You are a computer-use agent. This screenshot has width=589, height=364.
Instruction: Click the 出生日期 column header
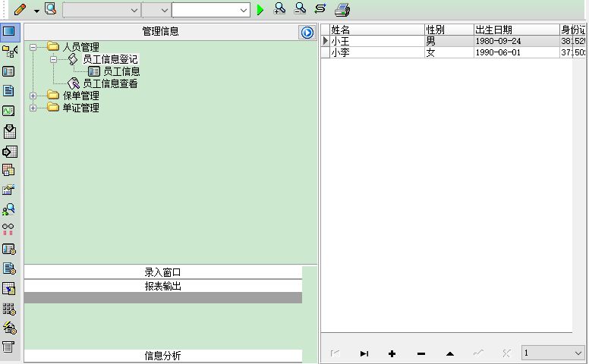tap(517, 30)
